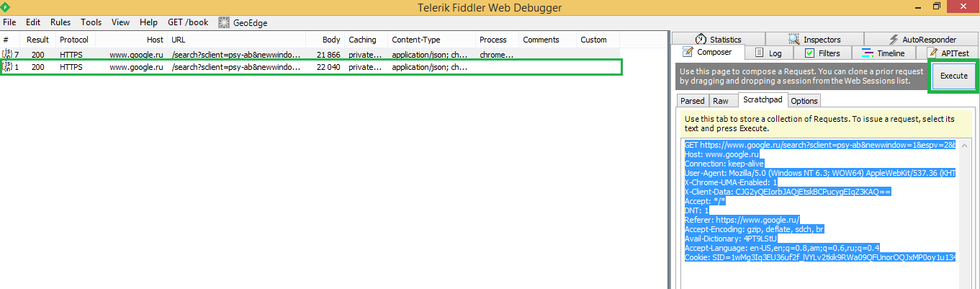Click the Cookie header line
Image resolution: width=980 pixels, height=289 pixels.
(x=820, y=257)
